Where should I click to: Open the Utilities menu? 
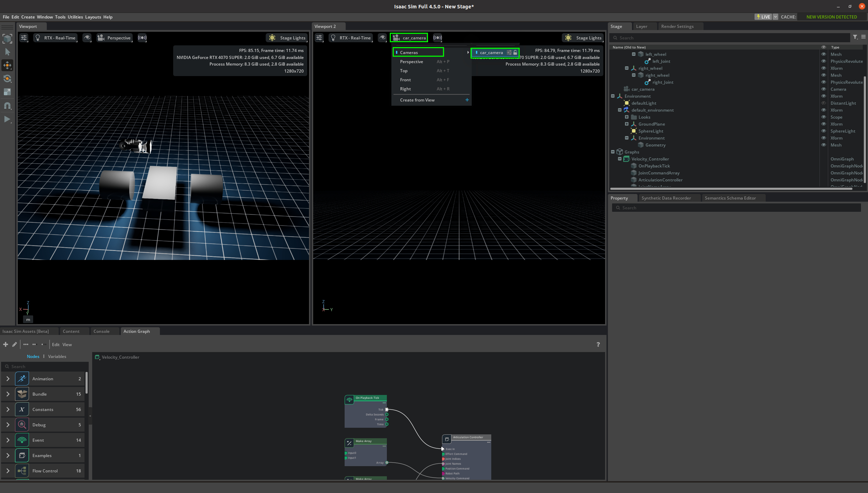tap(75, 17)
